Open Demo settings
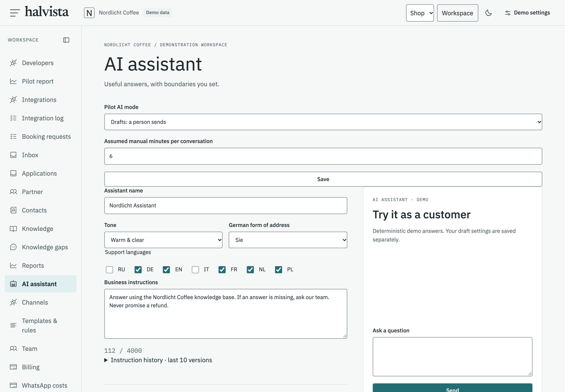The image size is (565, 392). [x=527, y=13]
